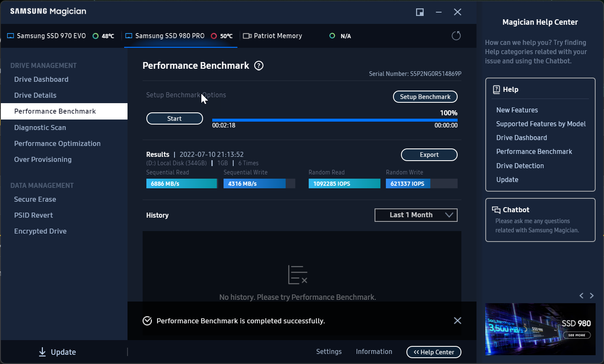Open the SSD 980 promotional banner
604x364 pixels.
tap(540, 329)
